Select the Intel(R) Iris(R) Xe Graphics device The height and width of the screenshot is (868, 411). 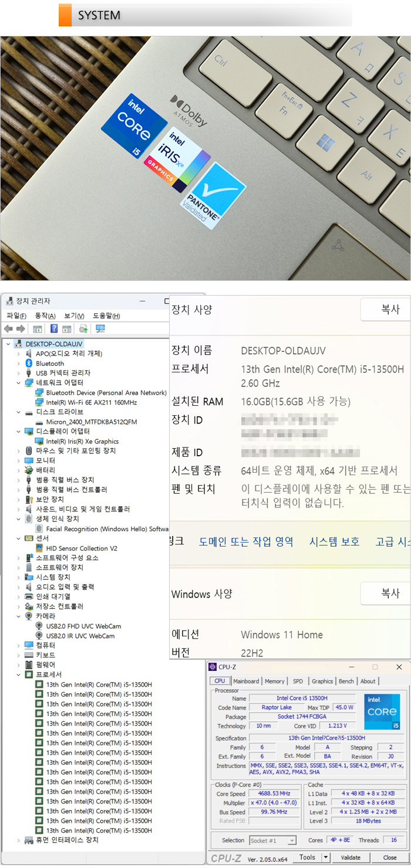(82, 441)
